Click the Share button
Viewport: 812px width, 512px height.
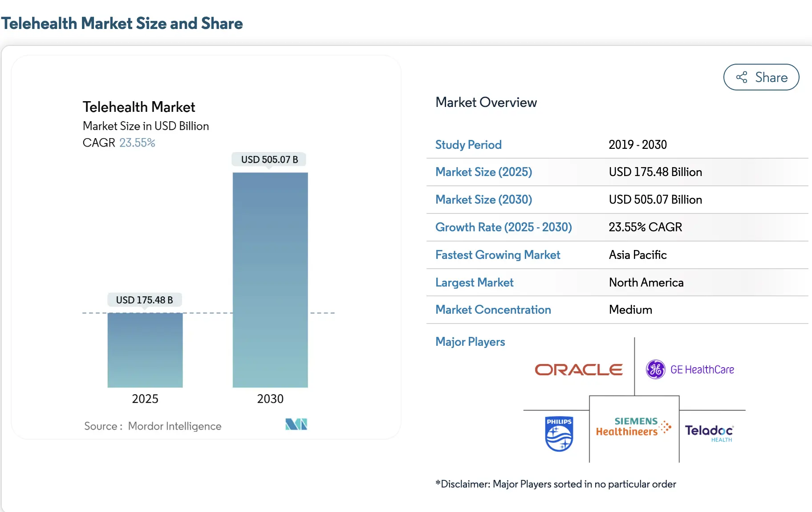pyautogui.click(x=761, y=77)
